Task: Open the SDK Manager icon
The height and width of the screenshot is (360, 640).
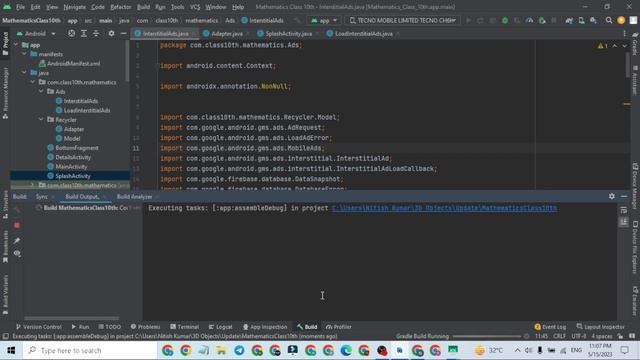Action: point(593,20)
